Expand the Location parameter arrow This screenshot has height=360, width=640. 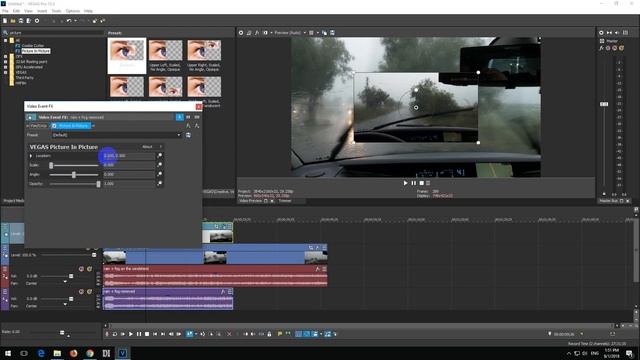coord(31,156)
